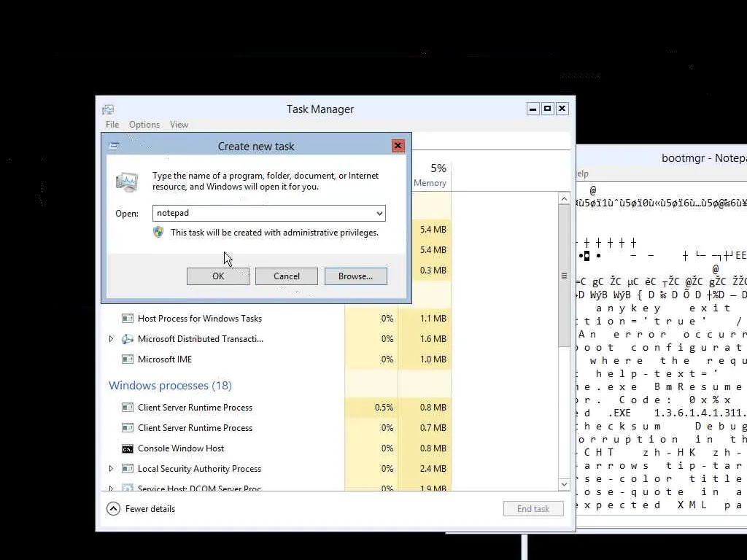The image size is (747, 560).
Task: Expand the Microsoft Distributed Transaction row
Action: [x=111, y=339]
